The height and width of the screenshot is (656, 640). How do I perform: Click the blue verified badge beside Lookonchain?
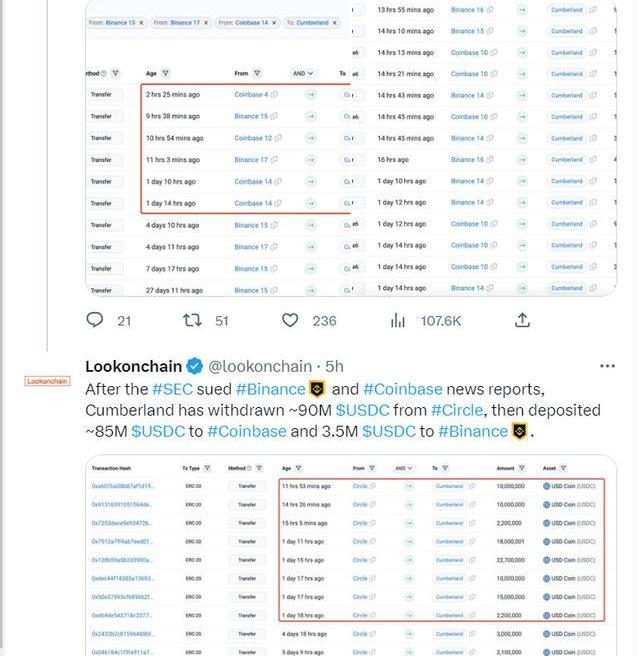tap(197, 366)
